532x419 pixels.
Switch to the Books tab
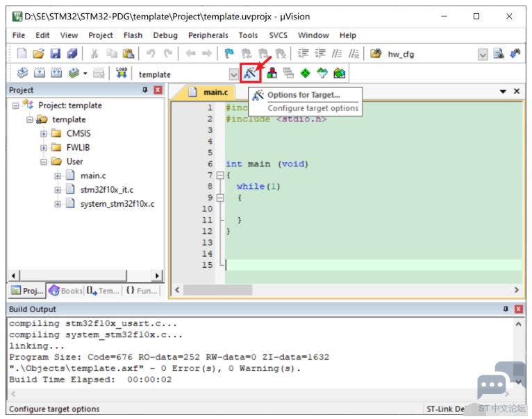coord(66,291)
